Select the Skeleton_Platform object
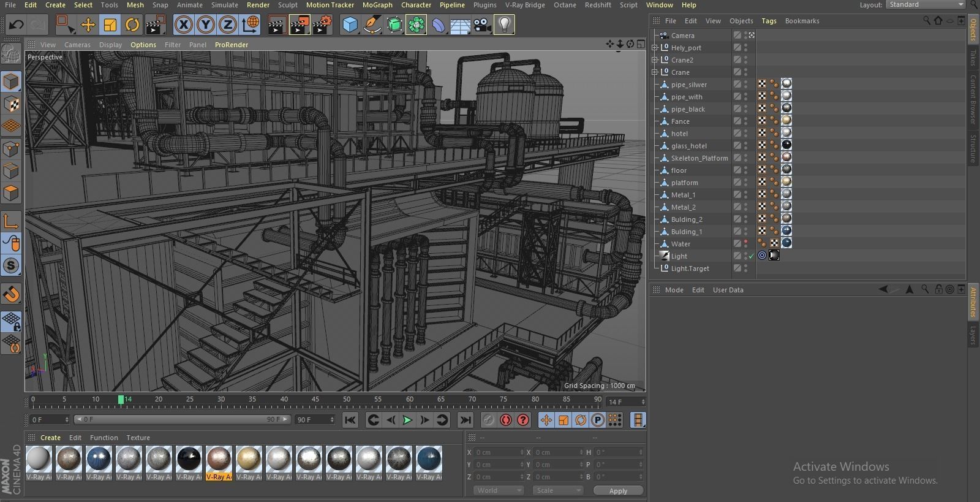 699,158
